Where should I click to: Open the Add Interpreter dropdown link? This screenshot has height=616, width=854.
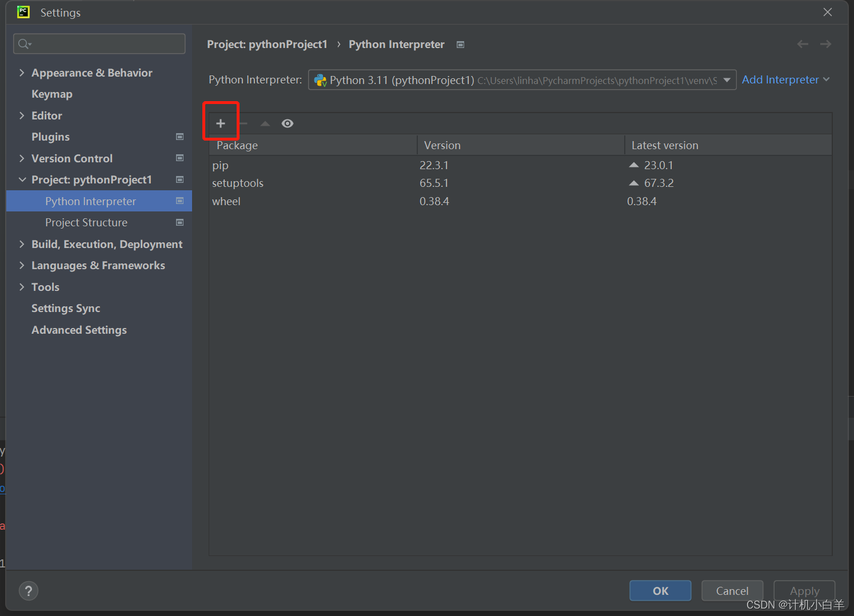coord(785,79)
